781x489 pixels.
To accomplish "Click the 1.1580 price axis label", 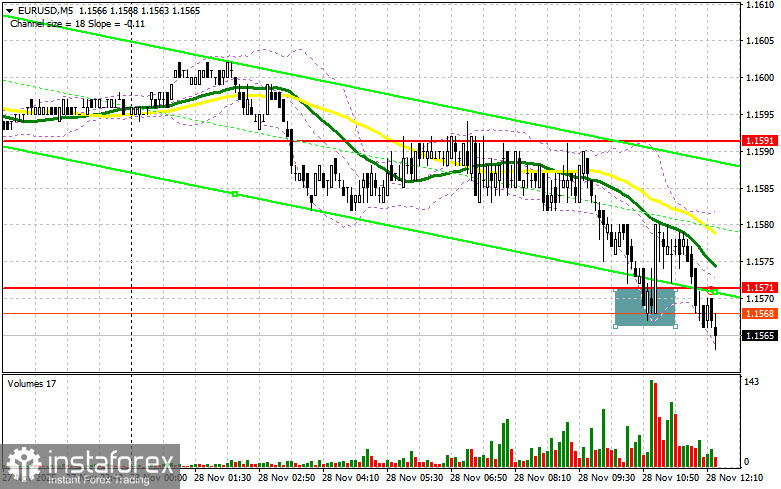I will (x=760, y=225).
